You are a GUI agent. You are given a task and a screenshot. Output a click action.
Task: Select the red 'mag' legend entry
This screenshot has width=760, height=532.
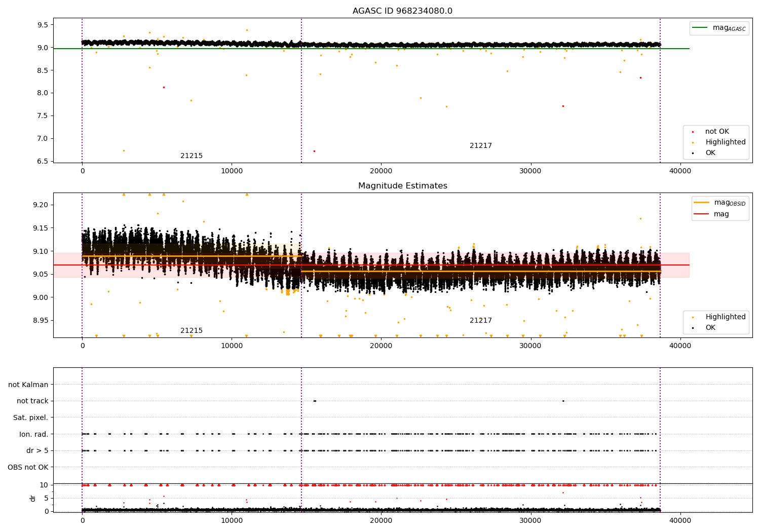(712, 214)
